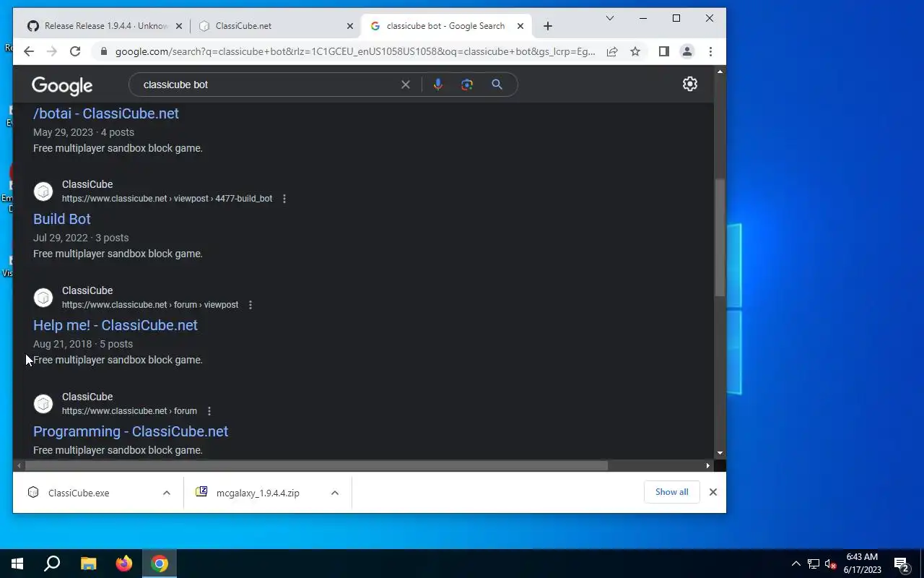Open File Explorer from the taskbar

pos(88,564)
